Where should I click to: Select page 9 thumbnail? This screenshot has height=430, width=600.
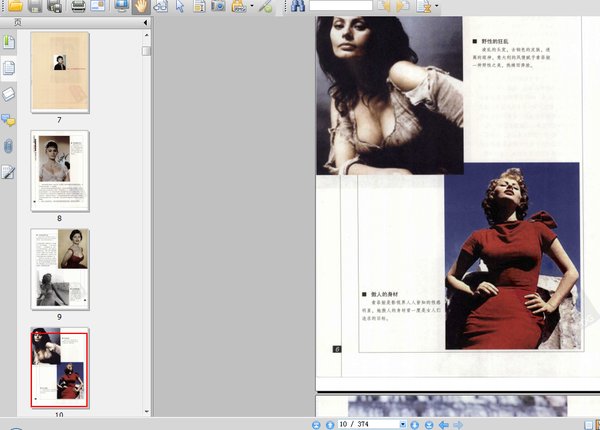click(60, 267)
